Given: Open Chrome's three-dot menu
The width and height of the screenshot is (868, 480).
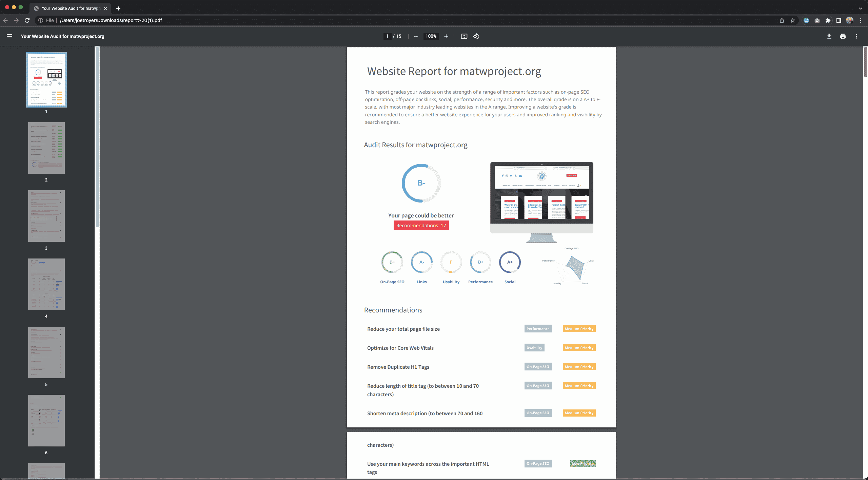Looking at the screenshot, I should coord(861,20).
